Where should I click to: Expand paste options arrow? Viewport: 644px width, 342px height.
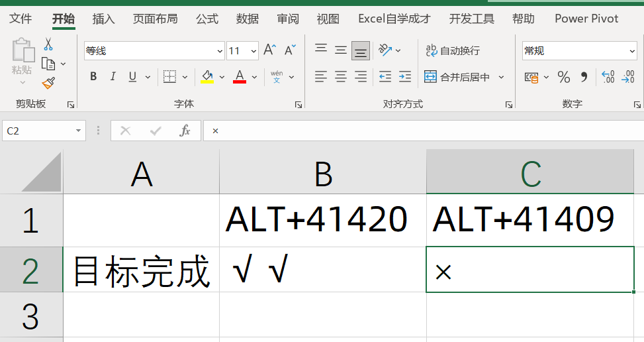click(23, 83)
